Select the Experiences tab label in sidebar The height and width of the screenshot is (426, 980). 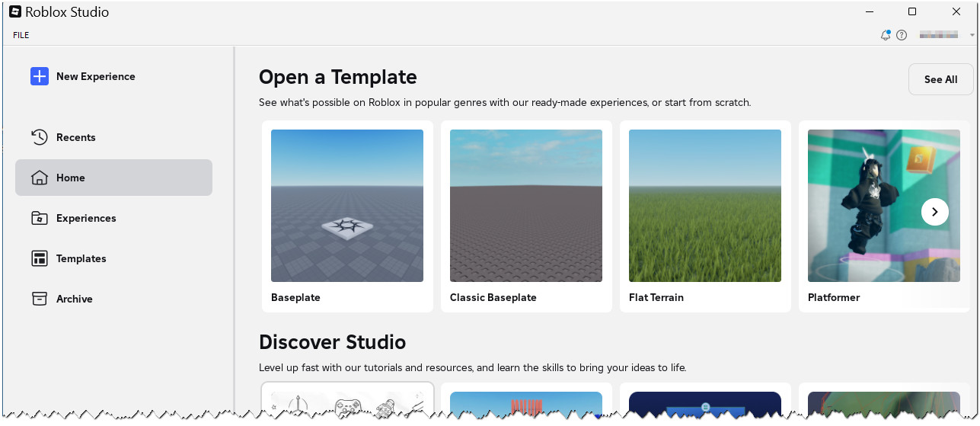point(86,218)
